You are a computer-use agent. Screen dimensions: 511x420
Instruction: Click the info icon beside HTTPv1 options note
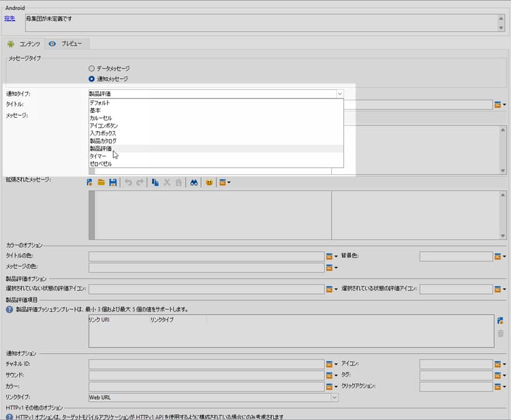coord(10,417)
